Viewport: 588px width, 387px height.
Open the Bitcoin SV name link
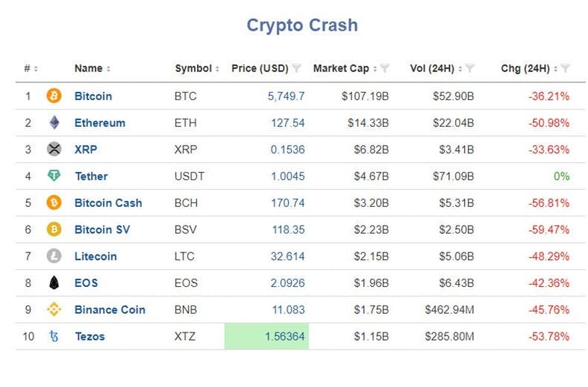pyautogui.click(x=102, y=229)
